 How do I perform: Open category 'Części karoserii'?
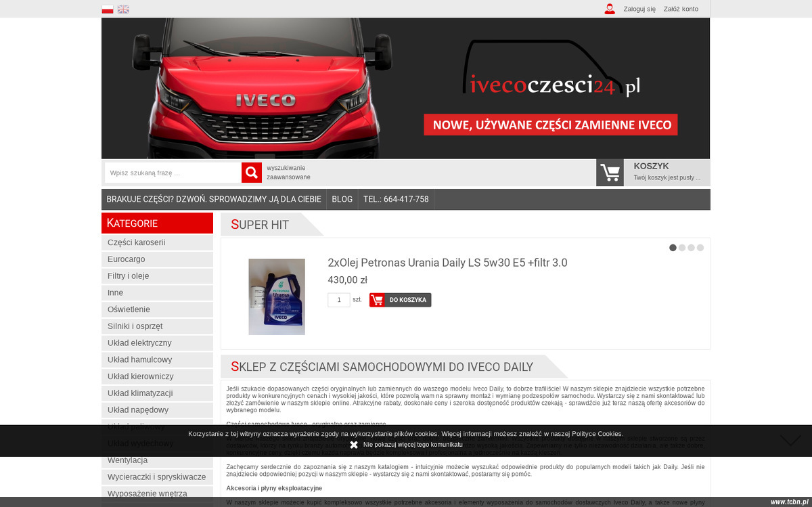click(157, 242)
